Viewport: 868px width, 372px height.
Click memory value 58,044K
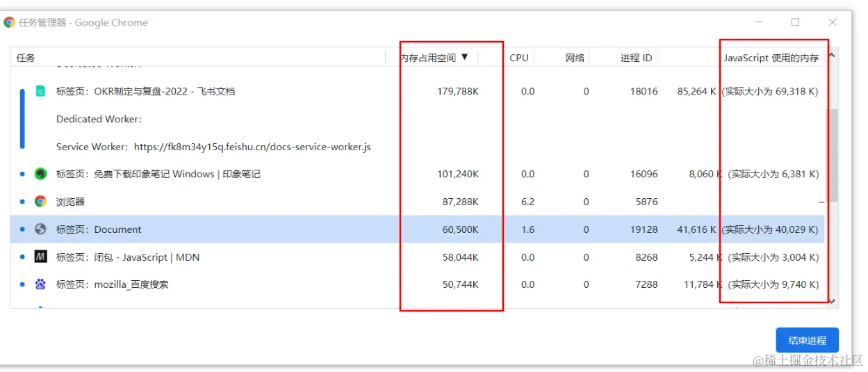[x=460, y=257]
